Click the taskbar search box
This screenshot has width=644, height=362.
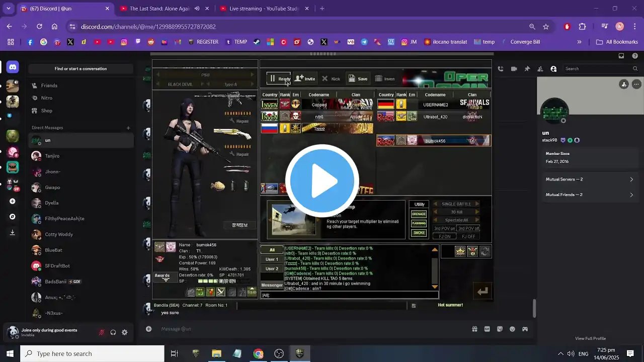point(92,353)
